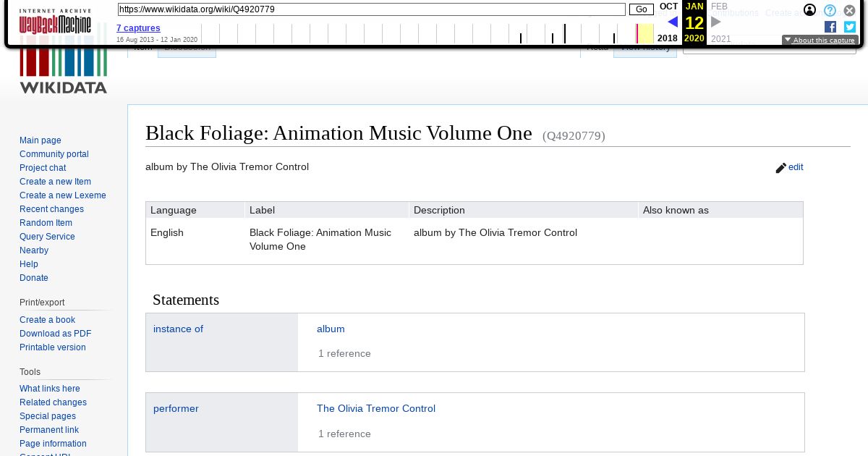Viewport: 868px width, 456px height.
Task: Open Project chat link
Action: point(43,168)
